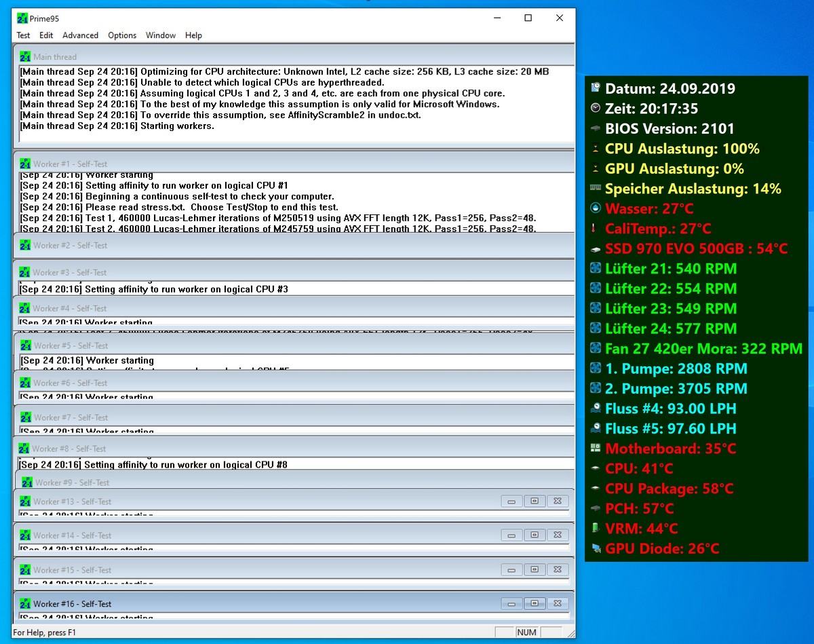
Task: Click '2. Pumpe: 3705 RPM' reading
Action: coord(676,388)
